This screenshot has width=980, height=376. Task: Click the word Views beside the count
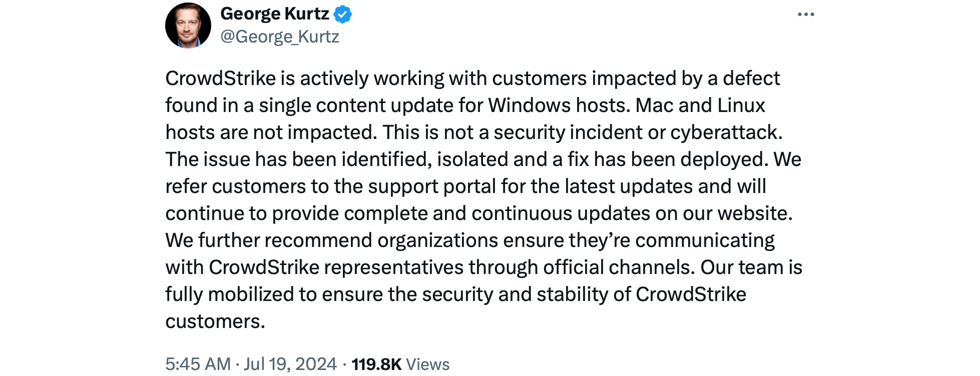(428, 364)
